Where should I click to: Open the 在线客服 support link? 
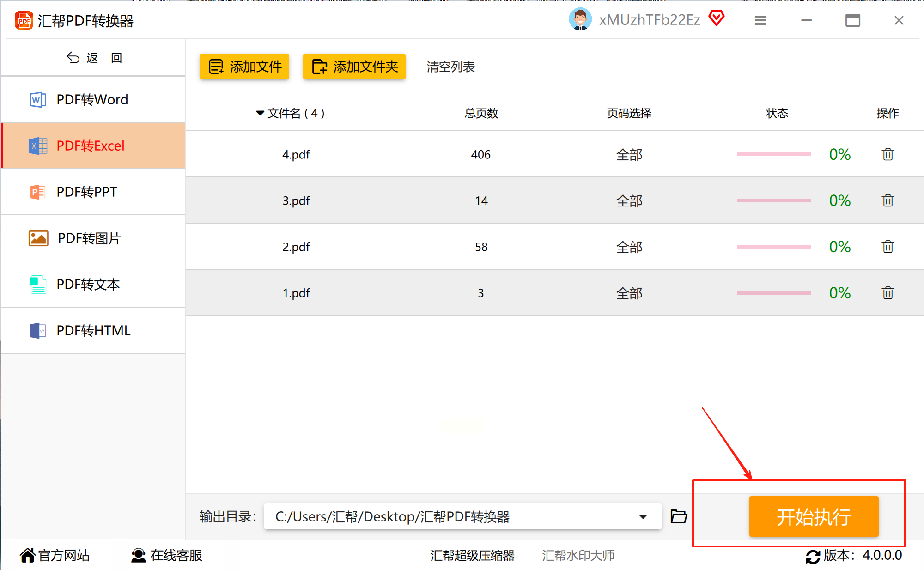click(167, 555)
